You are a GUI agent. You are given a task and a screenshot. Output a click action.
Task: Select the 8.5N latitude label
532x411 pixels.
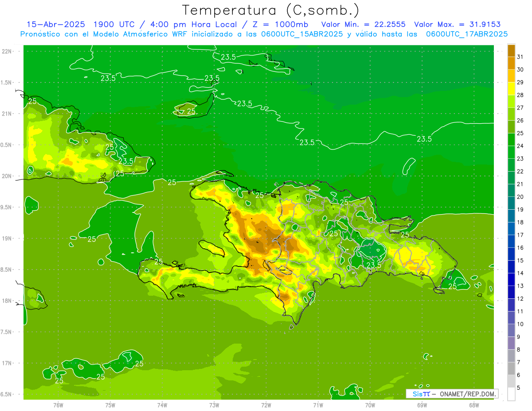pyautogui.click(x=6, y=270)
